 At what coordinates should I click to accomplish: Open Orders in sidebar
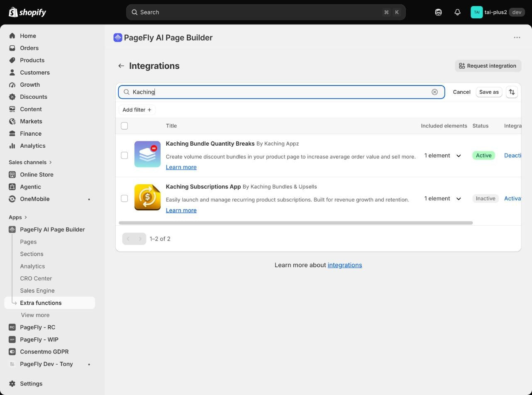(29, 48)
